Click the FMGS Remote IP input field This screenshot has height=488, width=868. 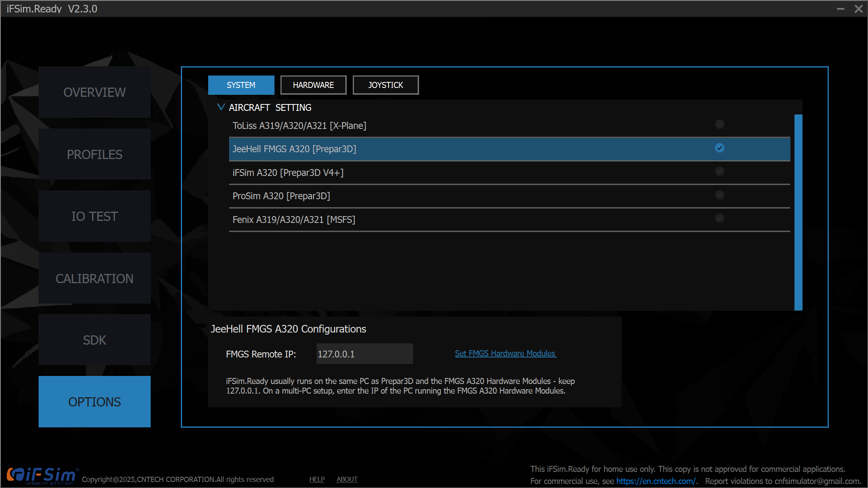pos(364,354)
